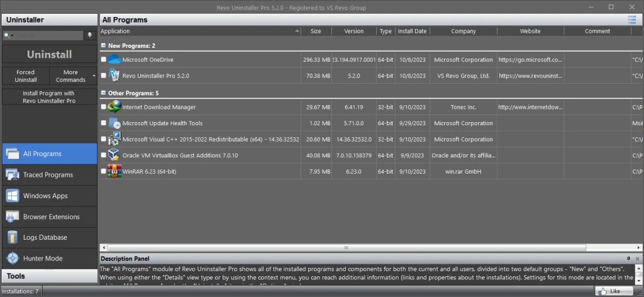Click Install Program with Revo Uninstaller Pro
644x297 pixels.
coord(49,97)
